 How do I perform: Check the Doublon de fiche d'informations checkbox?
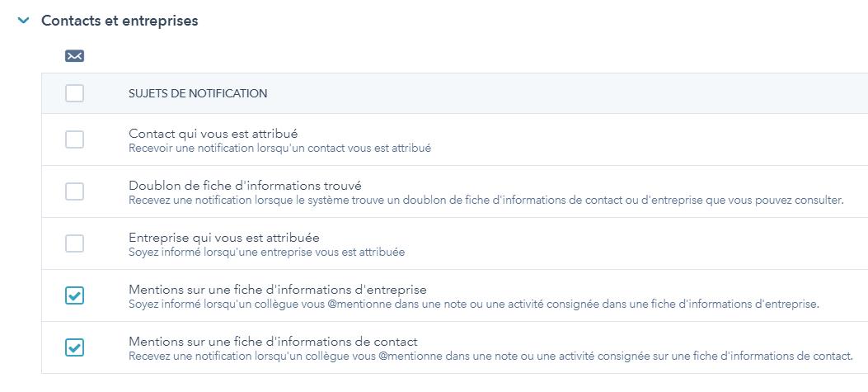point(74,191)
